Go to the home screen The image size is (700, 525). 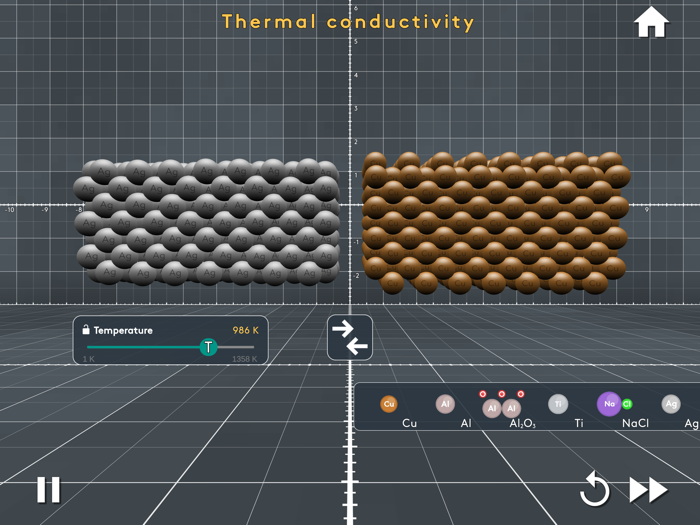(x=651, y=22)
